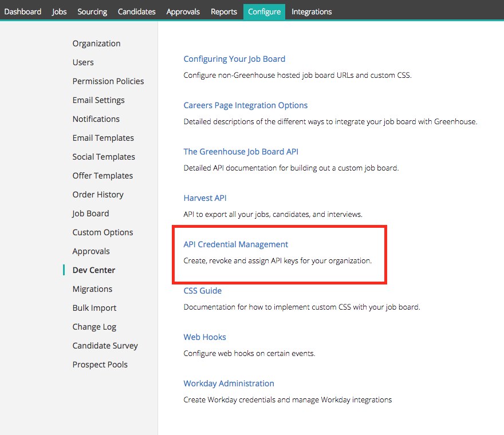The width and height of the screenshot is (504, 435).
Task: Open Candidate Survey settings
Action: 105,346
